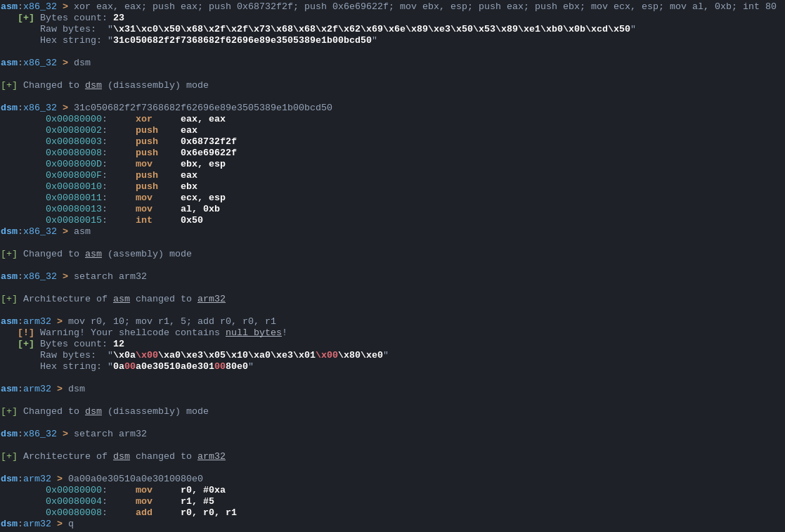
Task: Click the Bytes count value 23
Action: [119, 18]
